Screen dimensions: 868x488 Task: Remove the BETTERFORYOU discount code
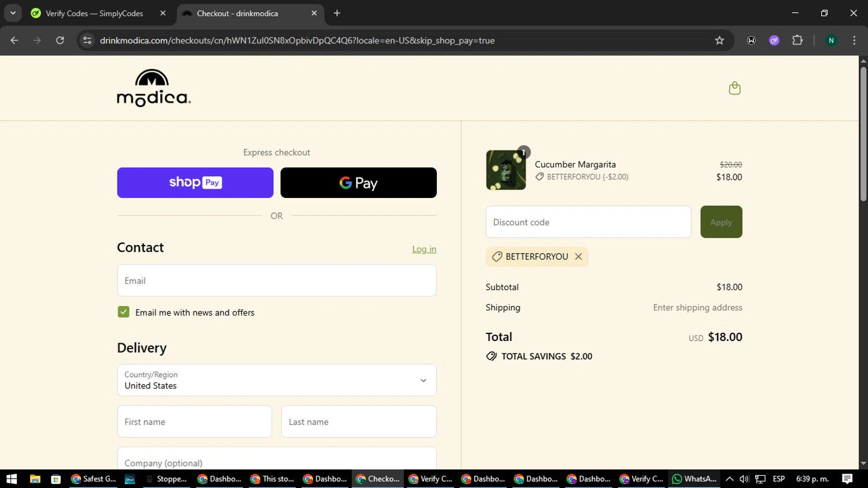point(578,256)
